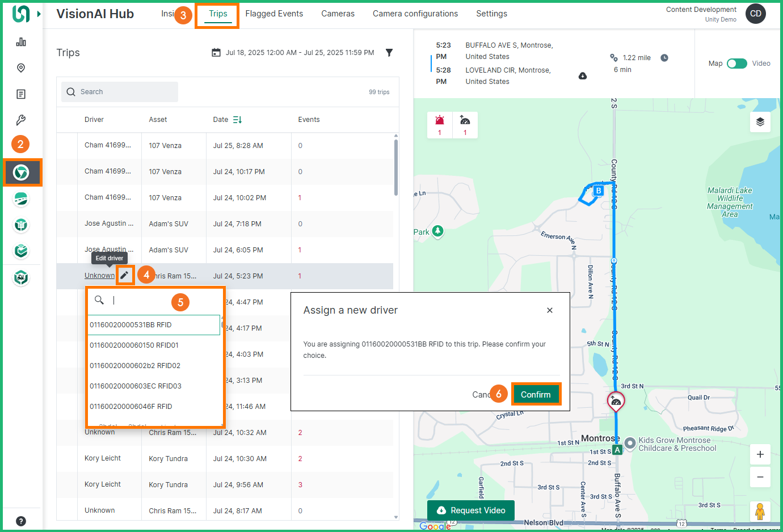Open the map layers icon
This screenshot has width=783, height=532.
[x=760, y=121]
